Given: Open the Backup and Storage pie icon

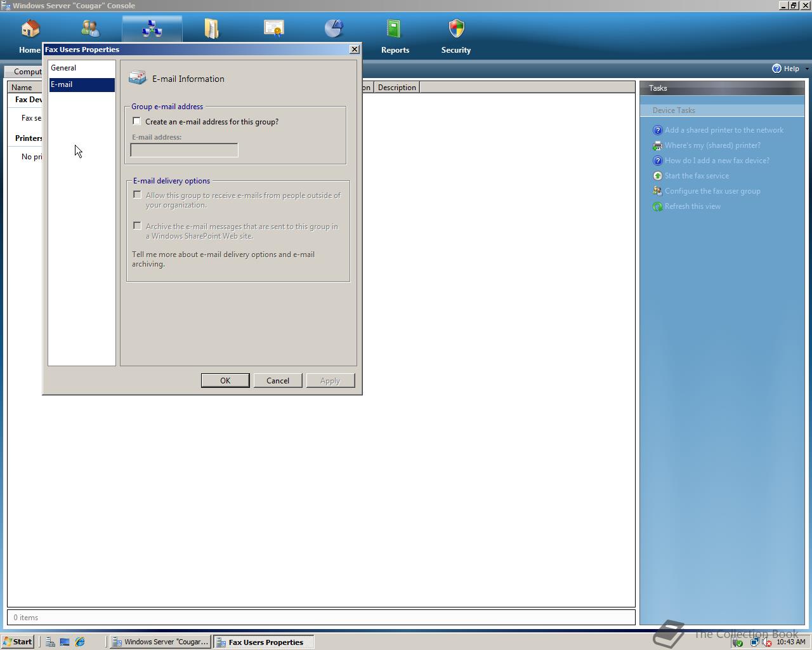Looking at the screenshot, I should pyautogui.click(x=334, y=29).
